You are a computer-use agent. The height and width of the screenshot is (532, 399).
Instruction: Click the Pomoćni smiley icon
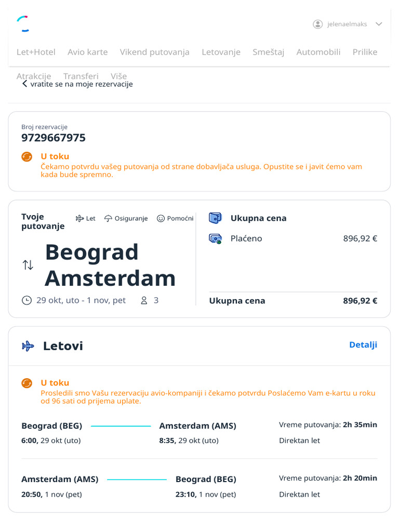pyautogui.click(x=161, y=219)
